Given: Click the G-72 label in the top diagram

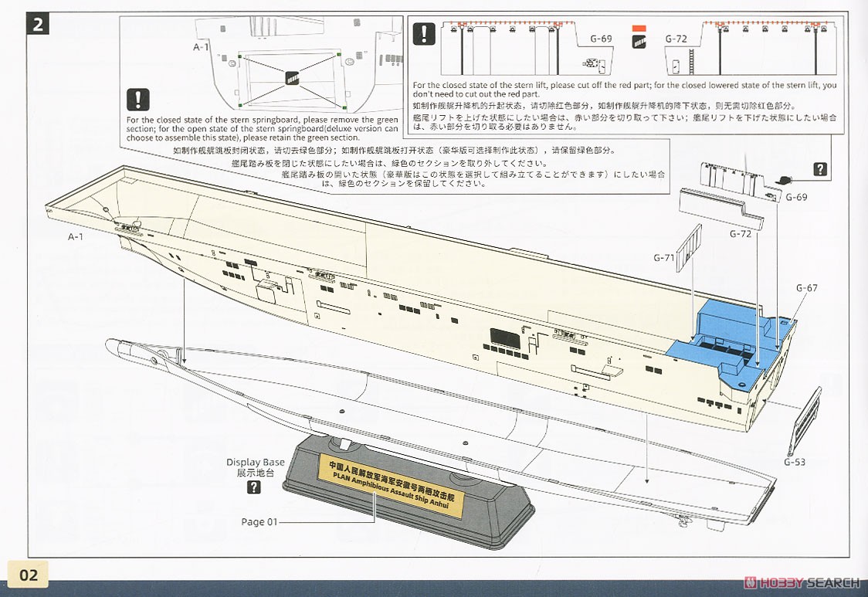Looking at the screenshot, I should pyautogui.click(x=676, y=39).
